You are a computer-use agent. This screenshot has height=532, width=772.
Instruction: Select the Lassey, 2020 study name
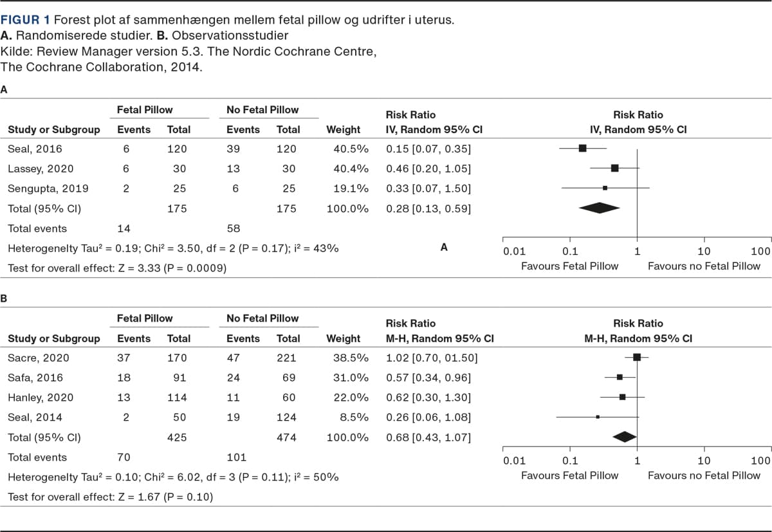pos(41,169)
